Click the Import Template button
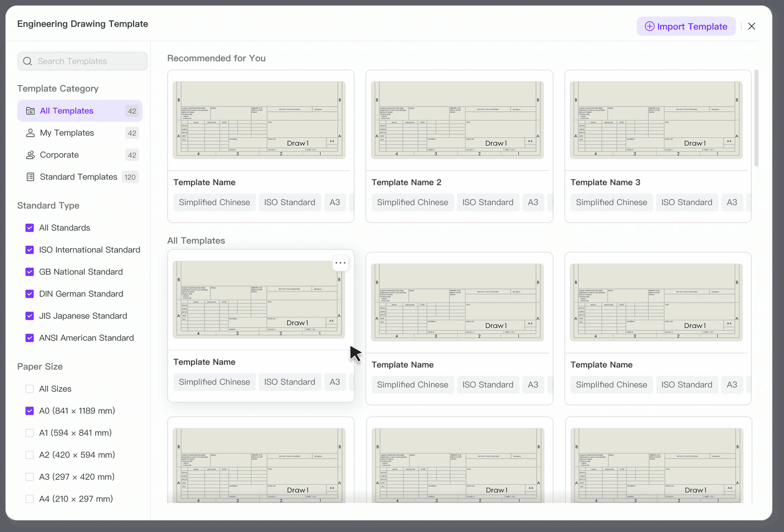Screen dimensions: 784x532 686,26
